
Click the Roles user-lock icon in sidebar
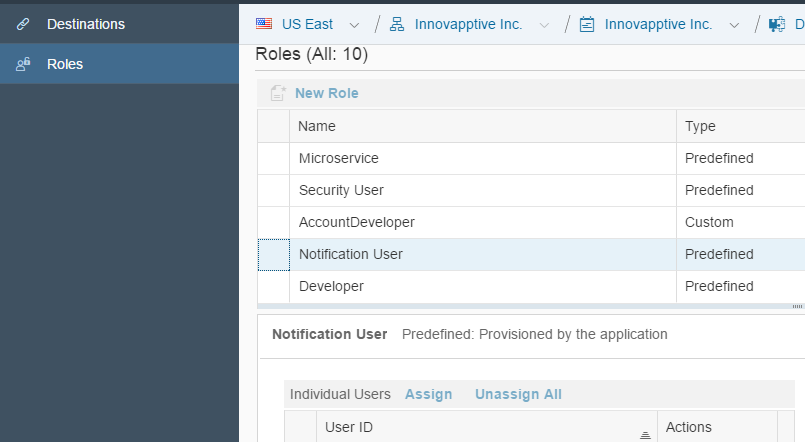23,64
